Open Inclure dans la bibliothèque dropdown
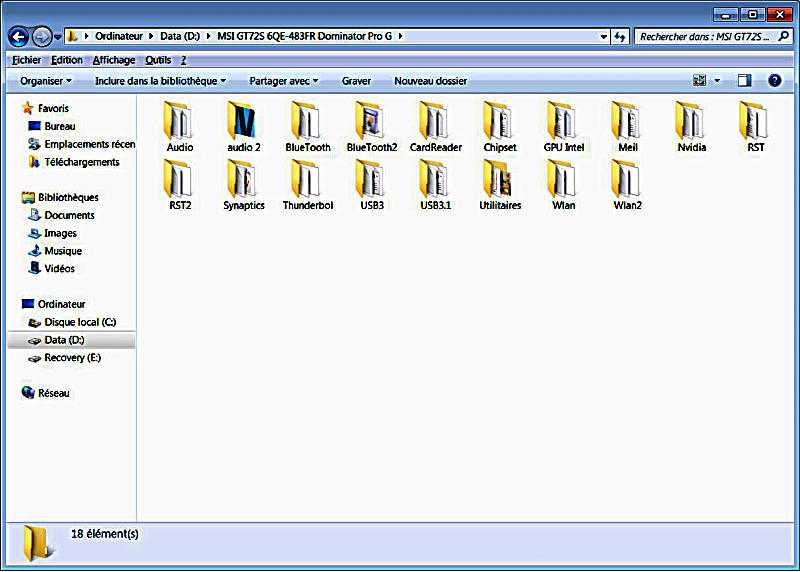Screen dimensions: 800x572 [x=160, y=81]
